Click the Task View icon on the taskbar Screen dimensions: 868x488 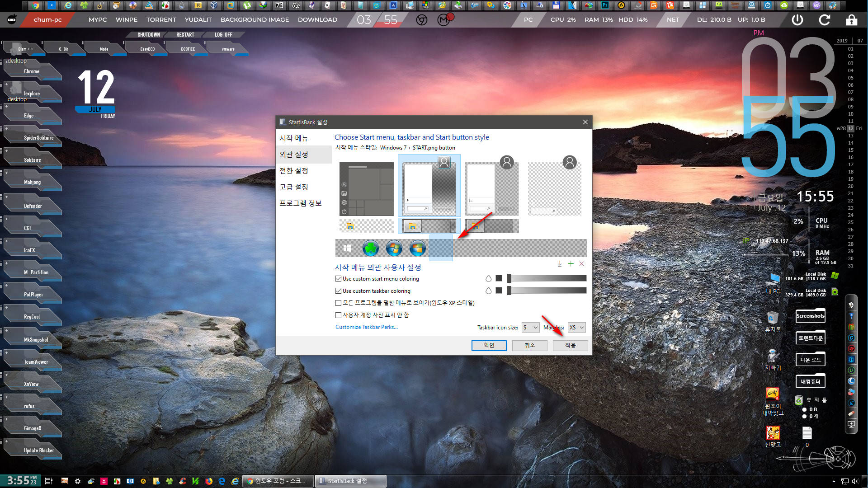(49, 481)
